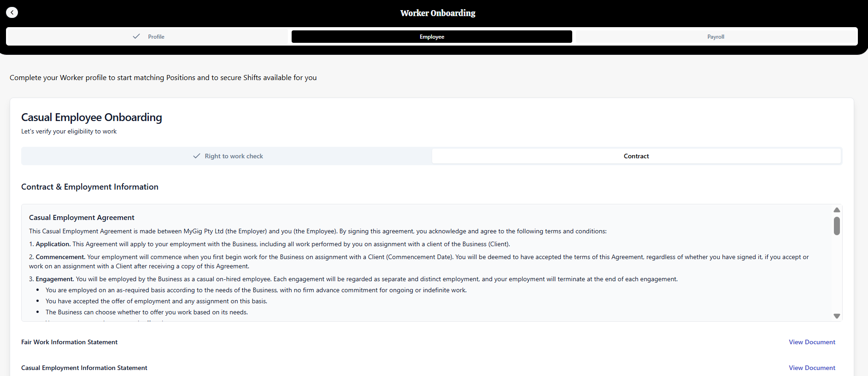Click bullet "You are employed on an as-required basis"
Image resolution: width=868 pixels, height=376 pixels.
[x=256, y=290]
